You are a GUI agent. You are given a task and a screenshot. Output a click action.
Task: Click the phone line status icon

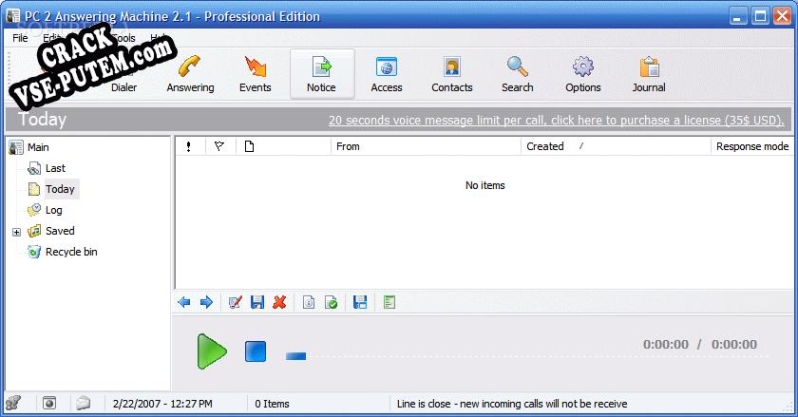click(13, 403)
